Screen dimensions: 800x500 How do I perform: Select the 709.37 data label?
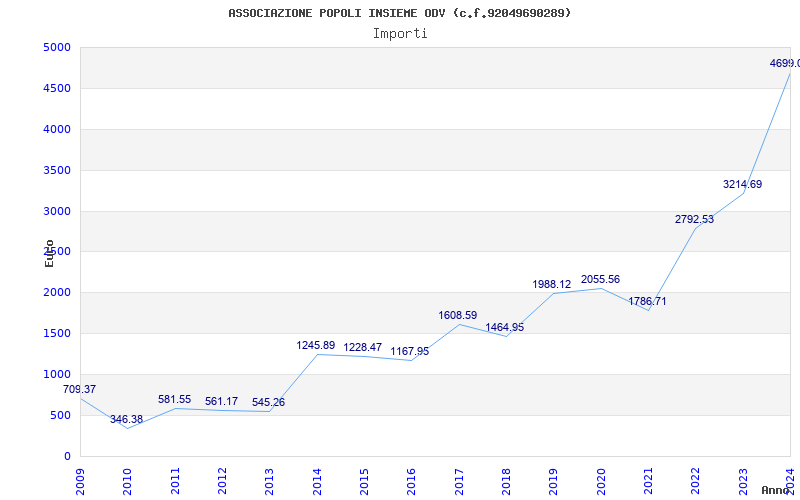tap(79, 389)
